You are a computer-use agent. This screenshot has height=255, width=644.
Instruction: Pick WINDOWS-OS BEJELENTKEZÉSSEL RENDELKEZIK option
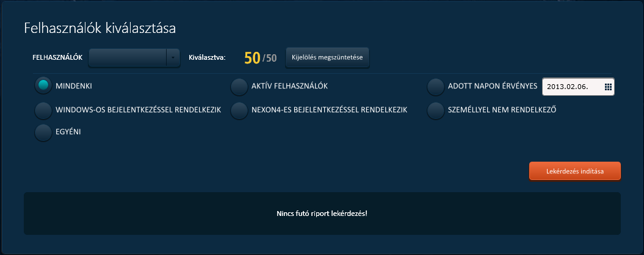pyautogui.click(x=43, y=110)
